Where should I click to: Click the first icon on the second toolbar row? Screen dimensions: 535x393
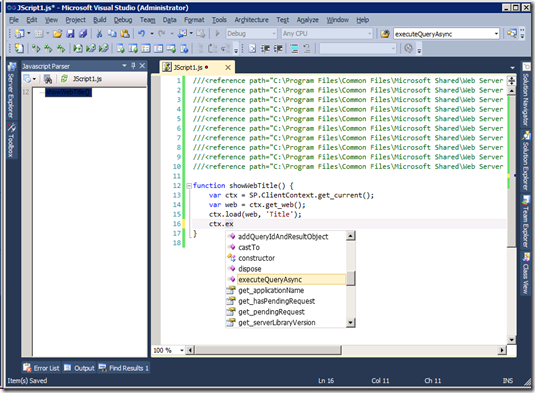tap(19, 48)
